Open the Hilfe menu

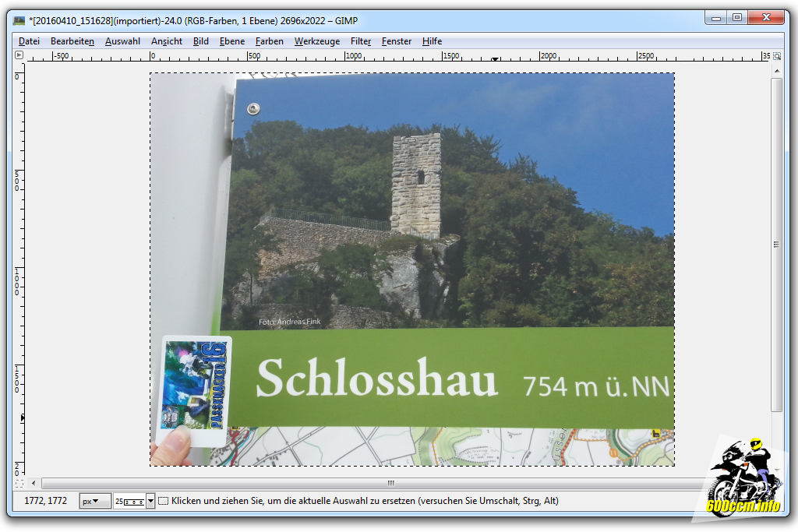click(432, 41)
